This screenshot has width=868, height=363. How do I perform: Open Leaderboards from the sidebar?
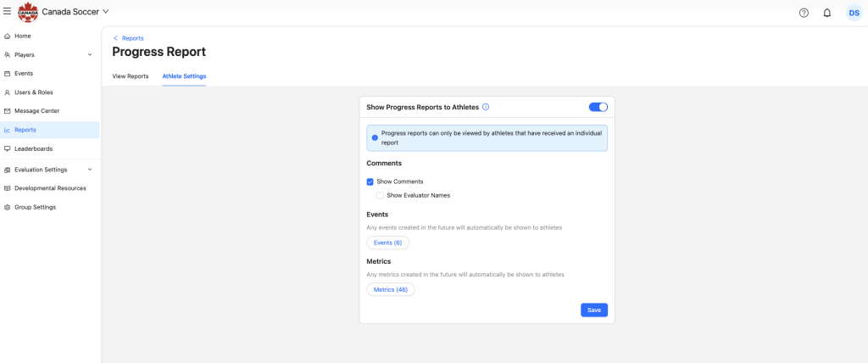pos(33,148)
